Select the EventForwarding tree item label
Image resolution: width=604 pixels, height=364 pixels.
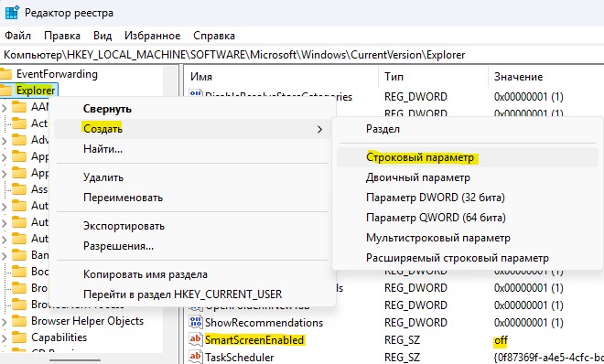[57, 74]
